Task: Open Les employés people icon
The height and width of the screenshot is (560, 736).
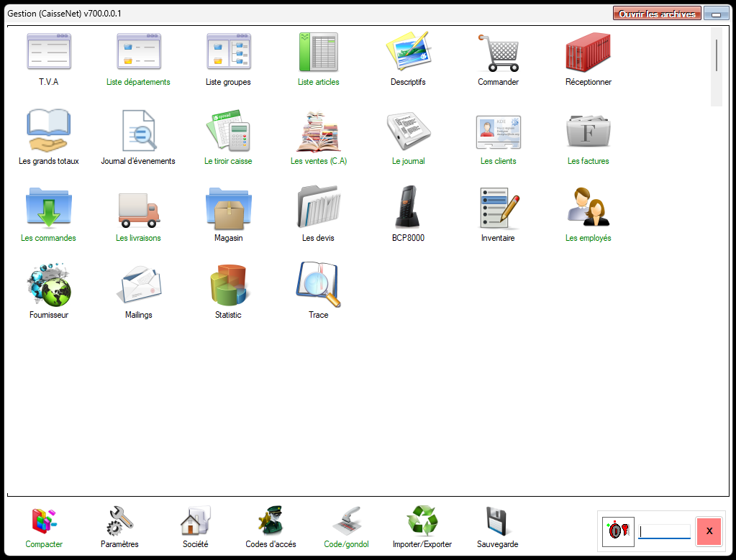Action: pos(588,207)
